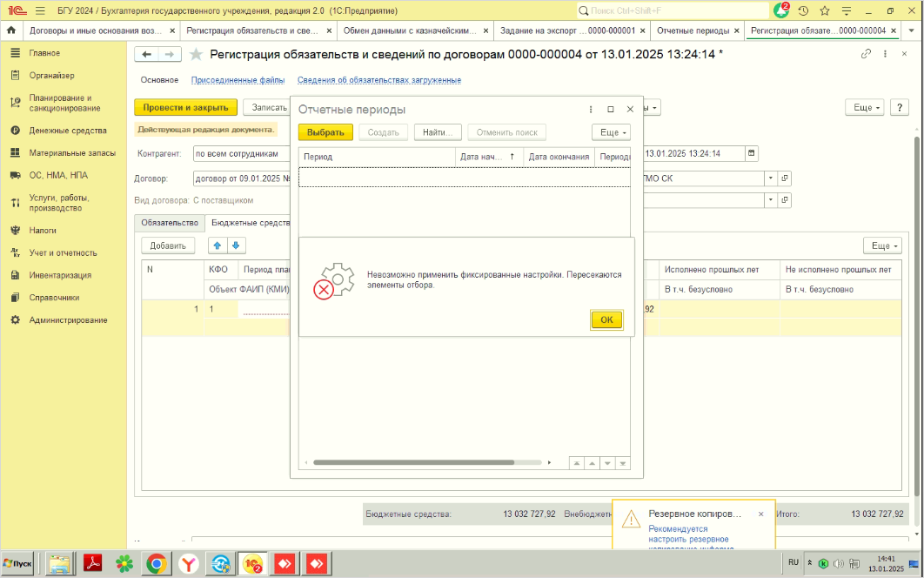Close the Регистрация обязате...0000-000004 tab

point(894,30)
